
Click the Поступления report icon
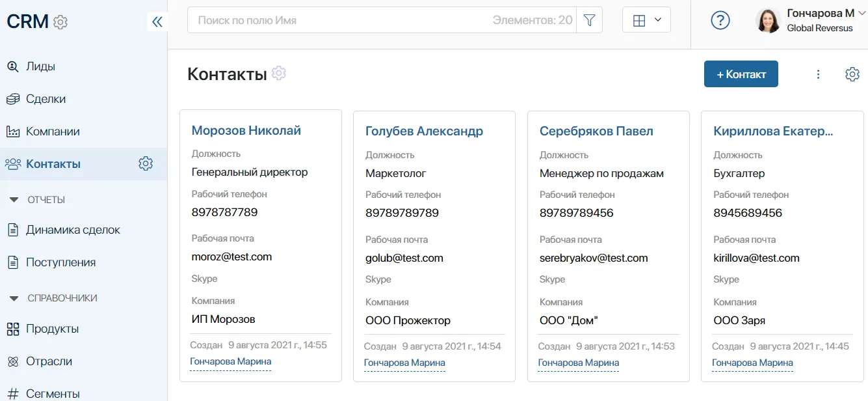click(14, 262)
